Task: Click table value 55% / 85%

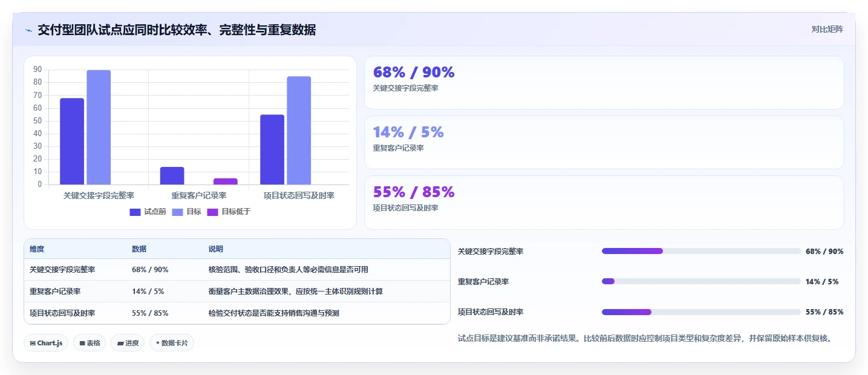Action: pos(150,313)
